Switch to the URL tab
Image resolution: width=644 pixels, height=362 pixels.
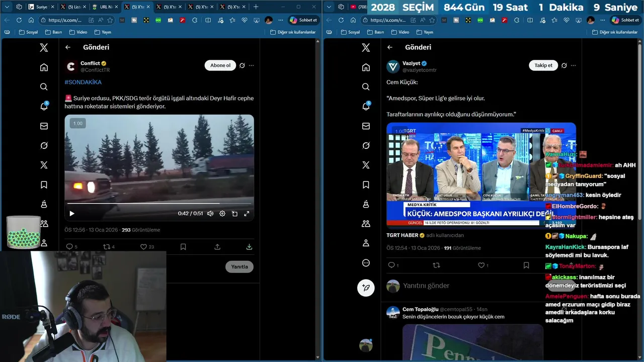(105, 7)
